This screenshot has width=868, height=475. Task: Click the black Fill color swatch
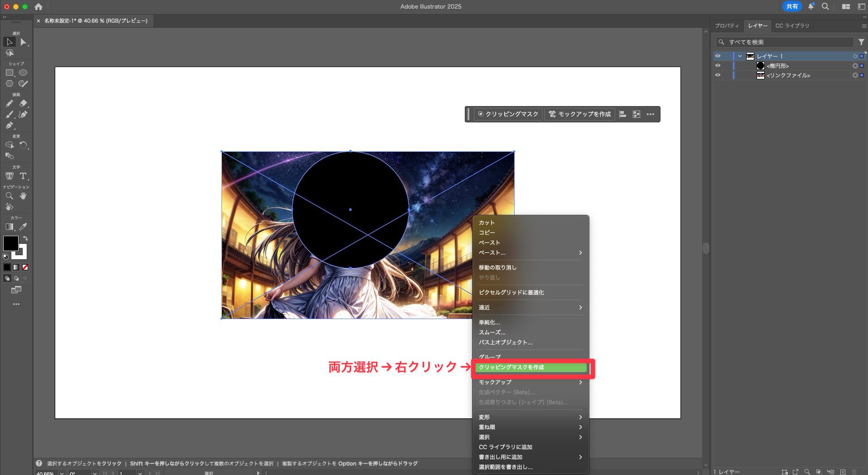[10, 243]
